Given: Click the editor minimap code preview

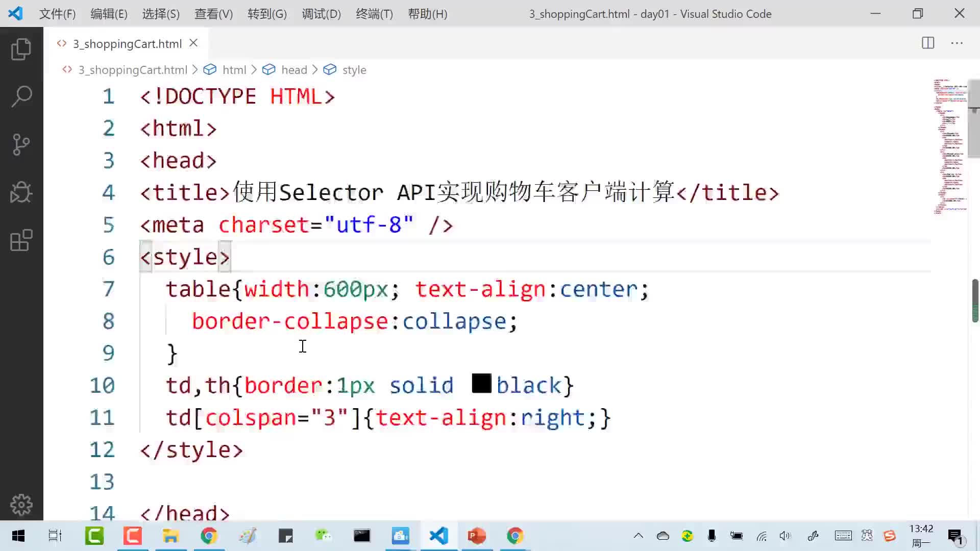Looking at the screenshot, I should click(x=949, y=147).
